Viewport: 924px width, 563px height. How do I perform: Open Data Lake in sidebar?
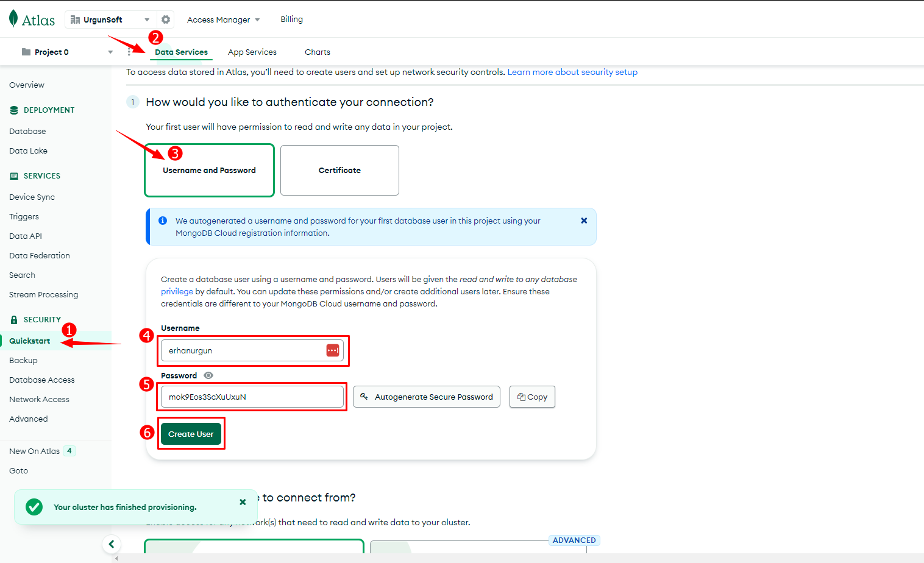[x=28, y=150]
